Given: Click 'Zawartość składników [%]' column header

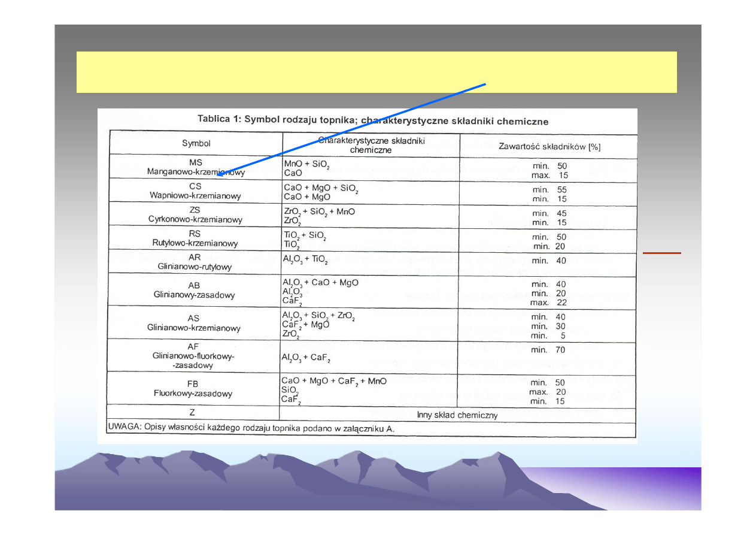Looking at the screenshot, I should (x=549, y=146).
